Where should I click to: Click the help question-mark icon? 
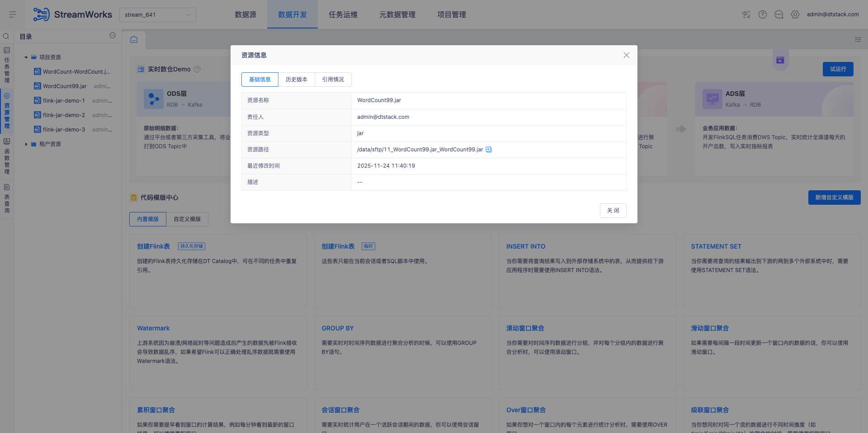(763, 14)
